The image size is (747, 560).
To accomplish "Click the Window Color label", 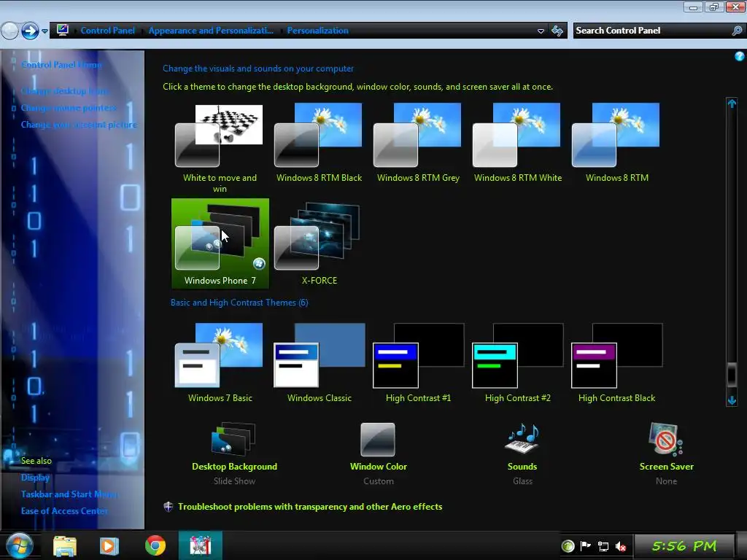I will [379, 467].
